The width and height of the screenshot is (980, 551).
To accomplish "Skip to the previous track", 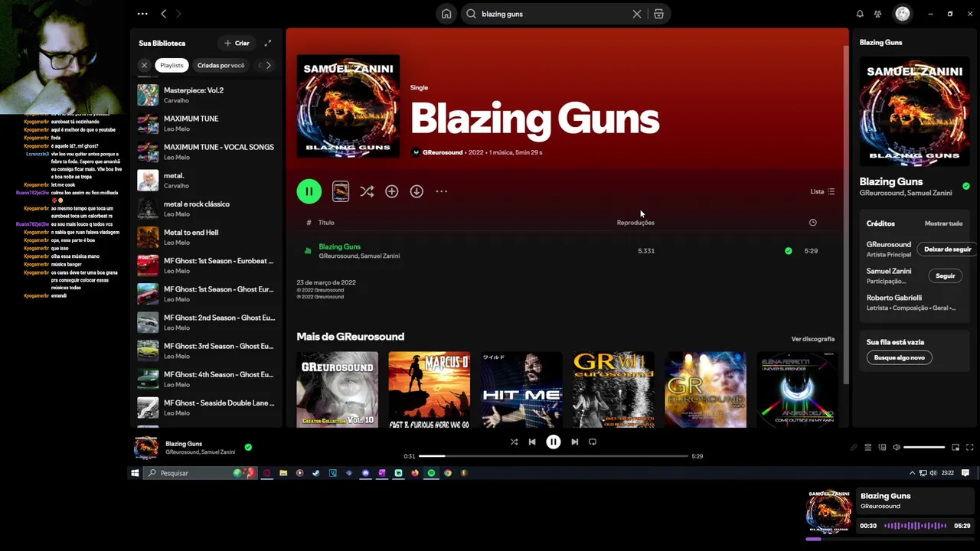I will 532,442.
